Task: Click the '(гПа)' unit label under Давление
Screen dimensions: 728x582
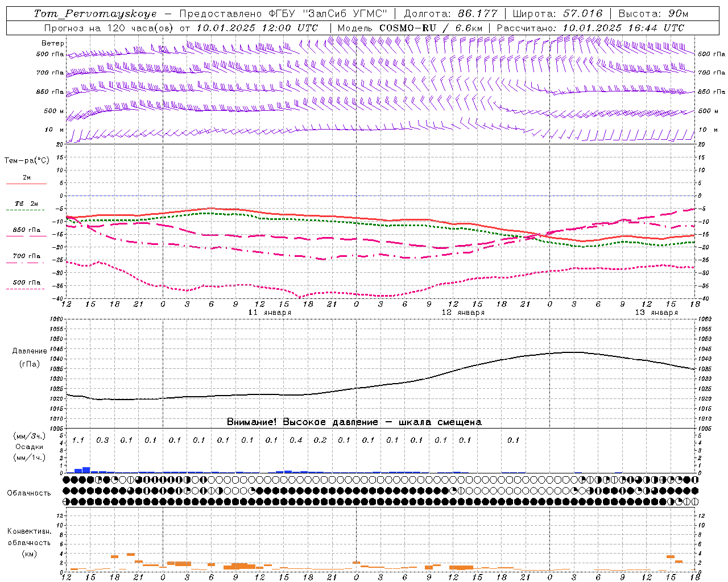Action: [x=30, y=364]
